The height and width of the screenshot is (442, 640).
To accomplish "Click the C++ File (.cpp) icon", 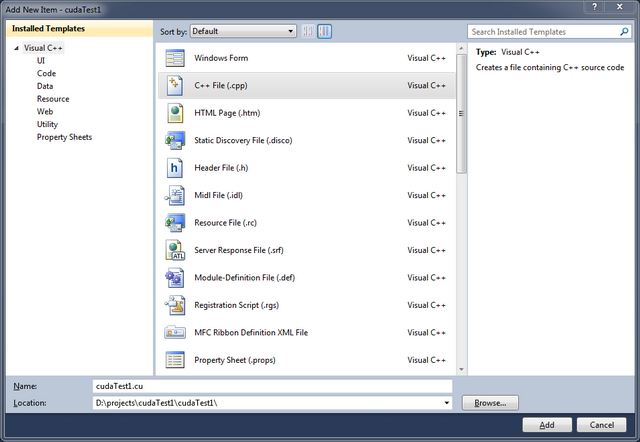I will [175, 86].
